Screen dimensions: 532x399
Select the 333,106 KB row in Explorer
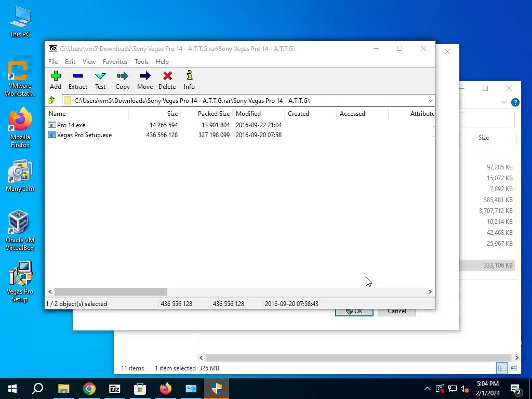pyautogui.click(x=487, y=265)
